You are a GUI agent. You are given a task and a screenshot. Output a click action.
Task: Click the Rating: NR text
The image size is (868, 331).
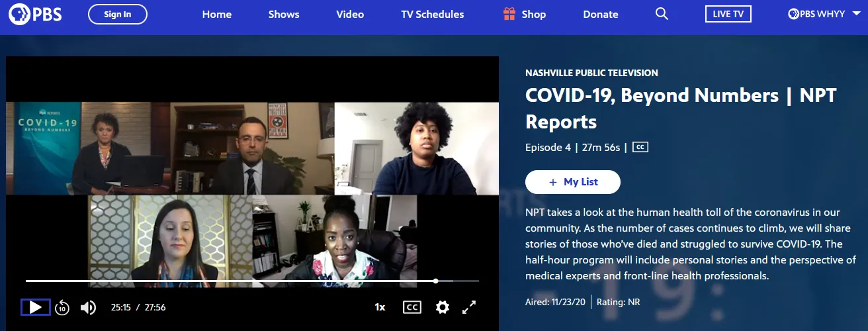point(619,303)
